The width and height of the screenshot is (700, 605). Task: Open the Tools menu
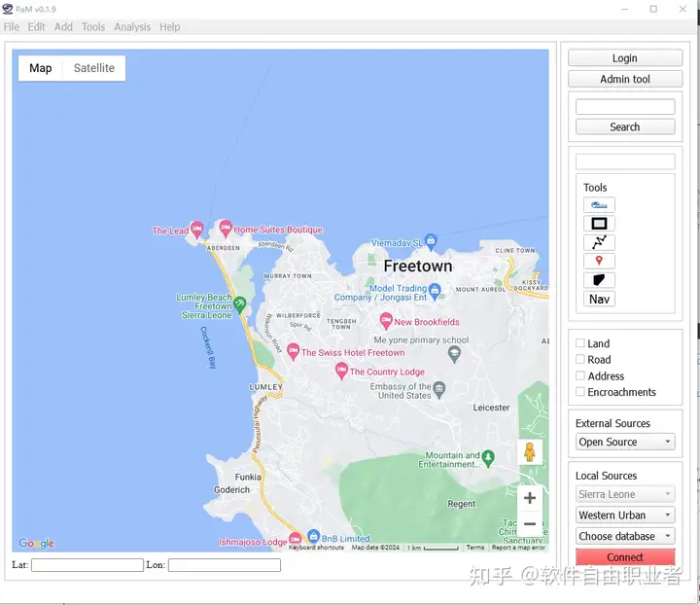tap(93, 27)
